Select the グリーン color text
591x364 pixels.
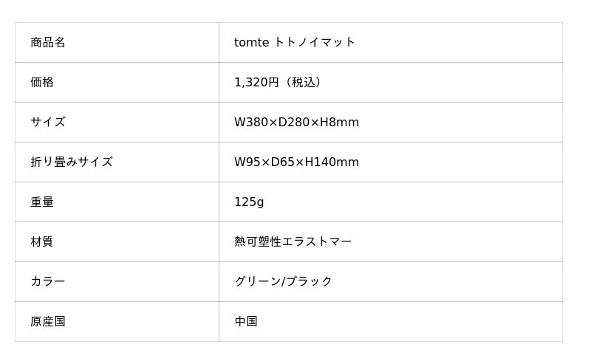[x=258, y=281]
